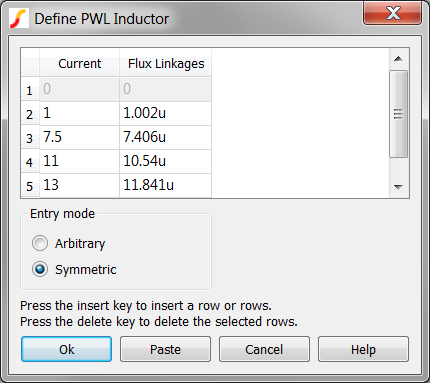Click the SIMetrix logo icon in title bar
430x383 pixels.
(18, 19)
